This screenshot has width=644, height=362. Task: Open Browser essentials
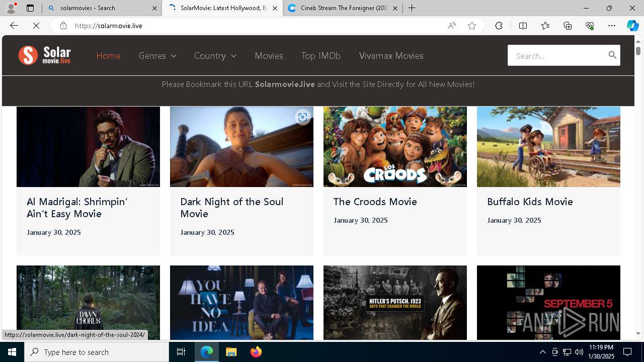point(590,26)
